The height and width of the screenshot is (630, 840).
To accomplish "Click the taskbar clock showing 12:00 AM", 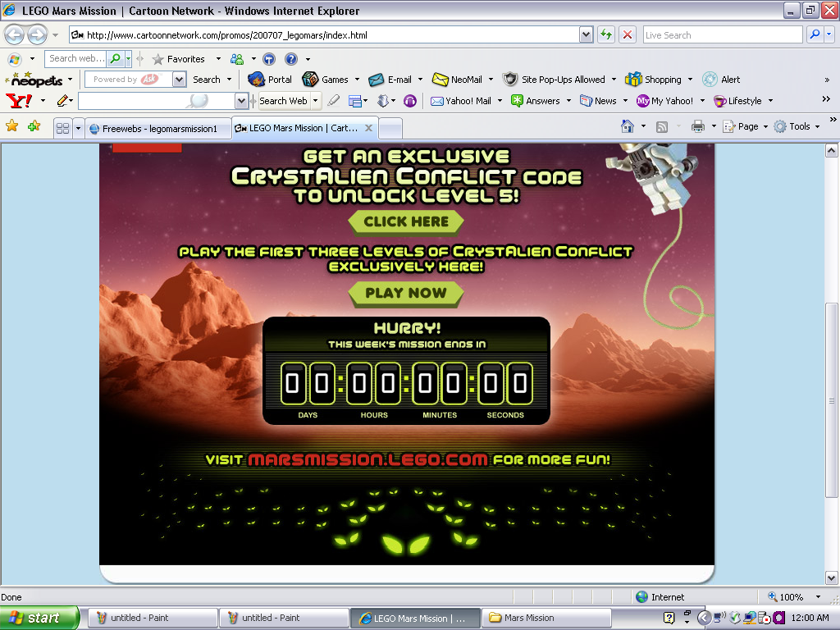I will [810, 618].
